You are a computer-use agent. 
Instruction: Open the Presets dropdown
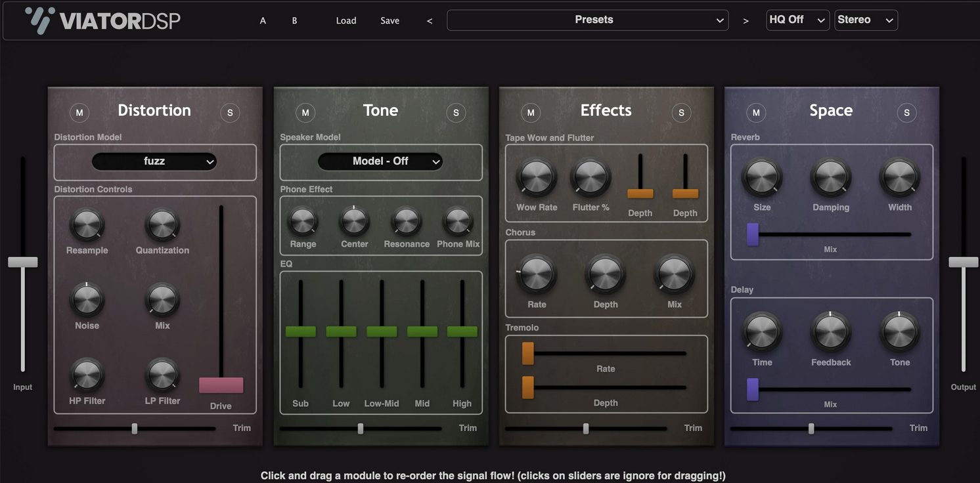pyautogui.click(x=587, y=20)
